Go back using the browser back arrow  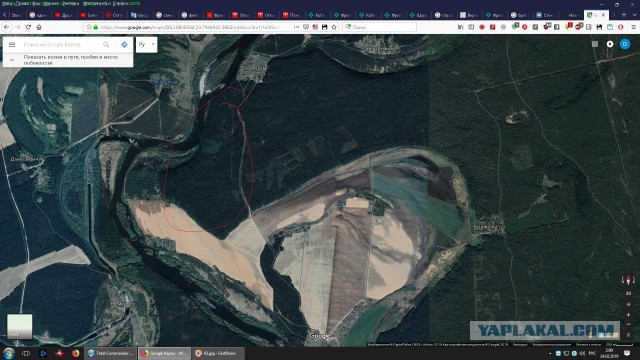7,27
